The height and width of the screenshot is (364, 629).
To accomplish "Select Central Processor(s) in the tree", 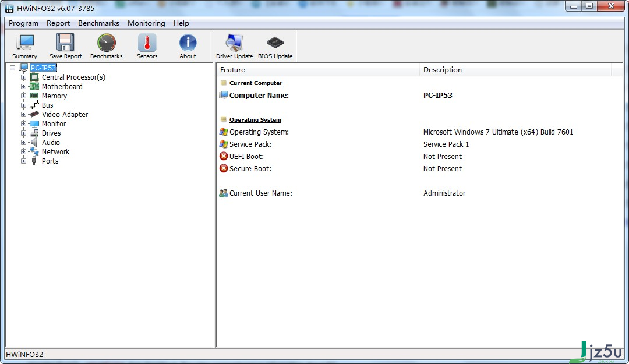I will (73, 77).
